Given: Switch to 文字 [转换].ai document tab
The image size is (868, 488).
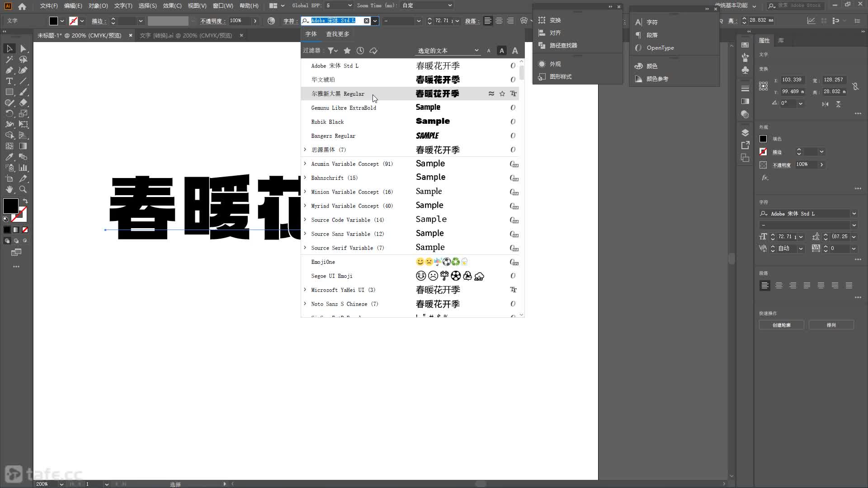Looking at the screenshot, I should click(186, 35).
